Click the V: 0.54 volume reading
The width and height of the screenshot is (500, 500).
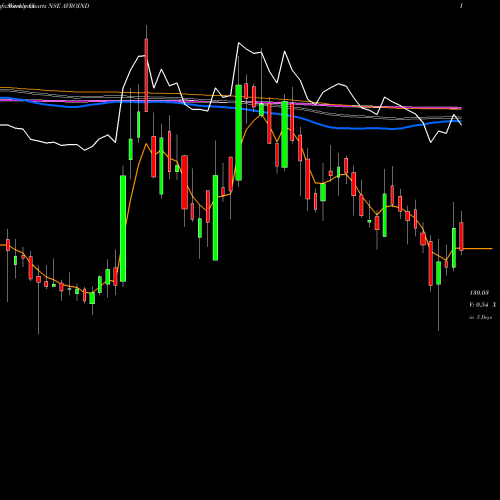(479, 305)
